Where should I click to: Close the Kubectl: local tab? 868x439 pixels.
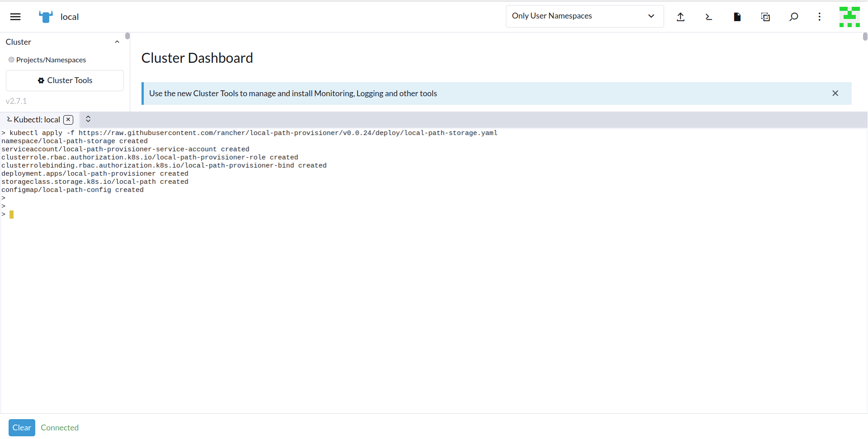(68, 120)
